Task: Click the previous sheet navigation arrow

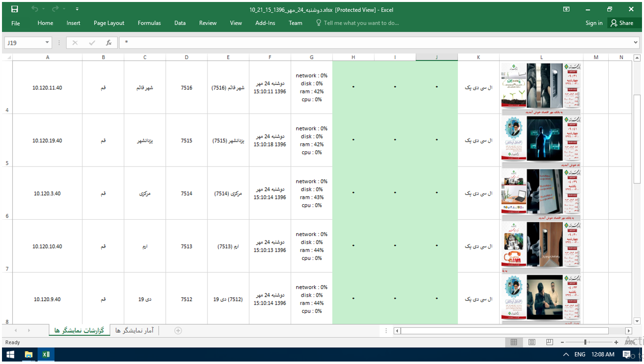Action: 15,331
